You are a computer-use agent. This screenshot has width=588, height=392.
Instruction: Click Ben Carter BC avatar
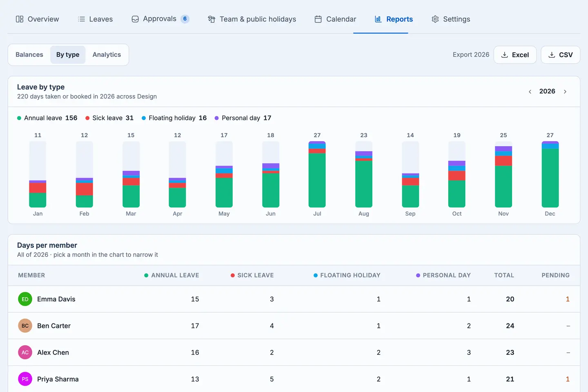point(25,326)
